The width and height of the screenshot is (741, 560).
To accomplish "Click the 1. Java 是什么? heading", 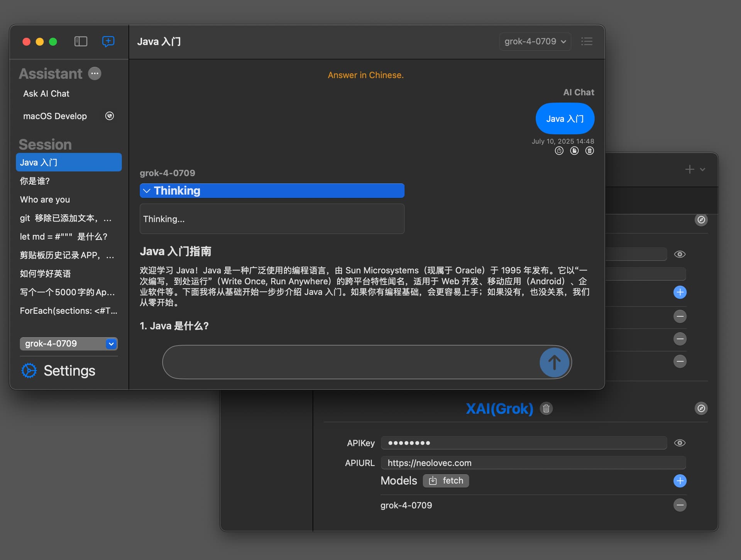I will tap(174, 326).
